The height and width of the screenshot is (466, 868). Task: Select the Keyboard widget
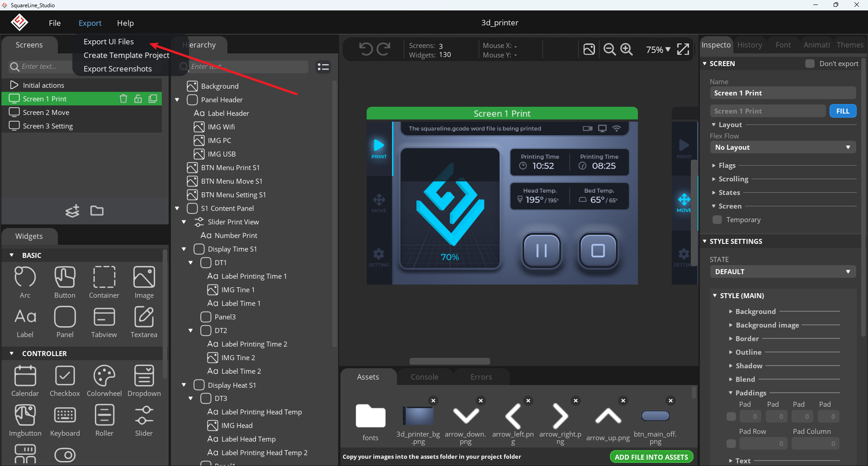tap(65, 421)
